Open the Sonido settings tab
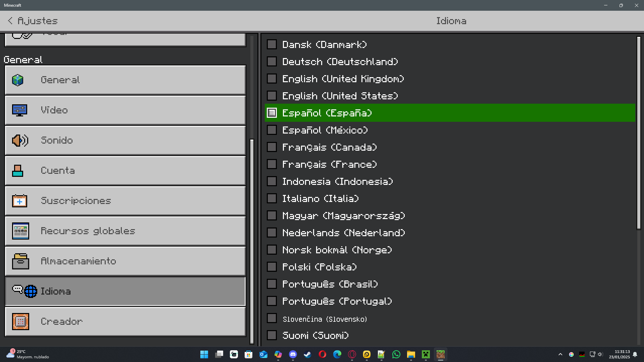The width and height of the screenshot is (644, 362). [x=125, y=140]
